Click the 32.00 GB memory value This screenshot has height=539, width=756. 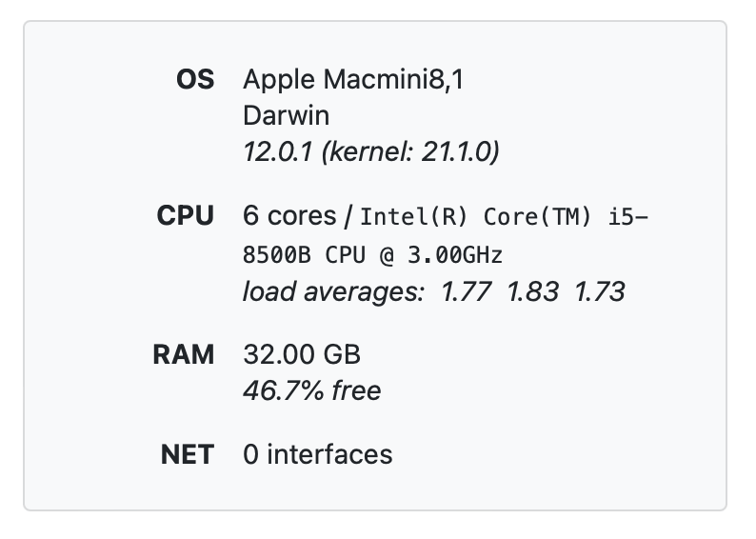click(302, 355)
